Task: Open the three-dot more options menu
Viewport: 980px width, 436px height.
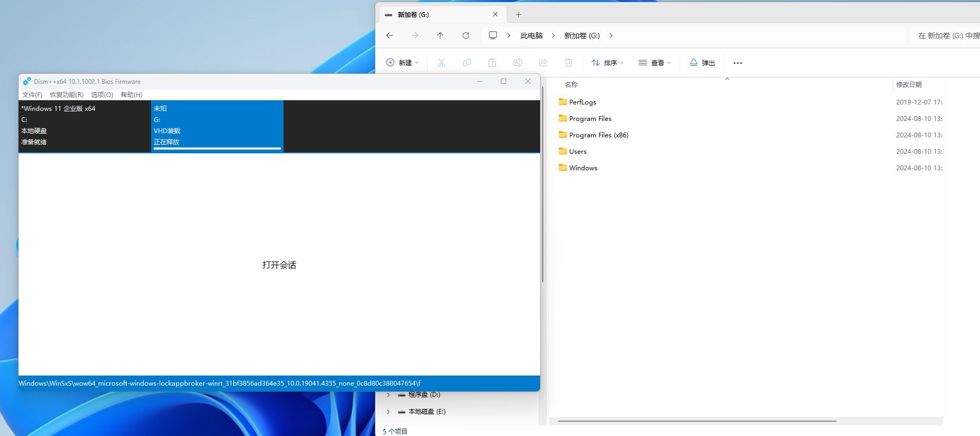Action: [x=738, y=63]
